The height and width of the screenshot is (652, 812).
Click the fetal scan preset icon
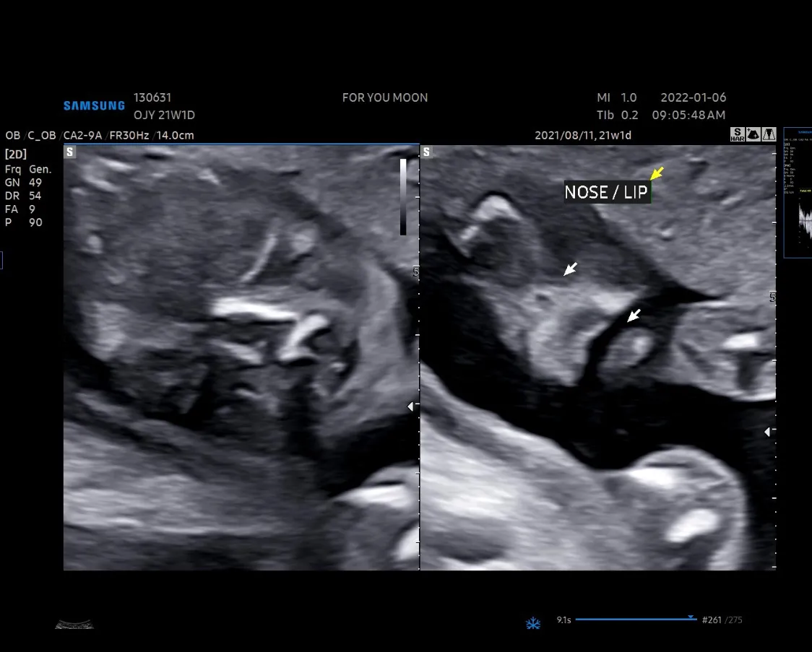click(753, 134)
